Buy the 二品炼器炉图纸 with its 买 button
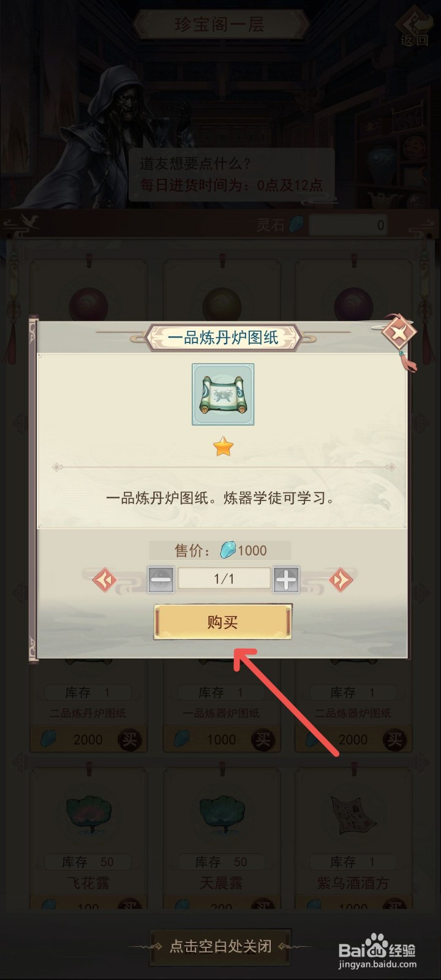The height and width of the screenshot is (980, 441). tap(395, 740)
